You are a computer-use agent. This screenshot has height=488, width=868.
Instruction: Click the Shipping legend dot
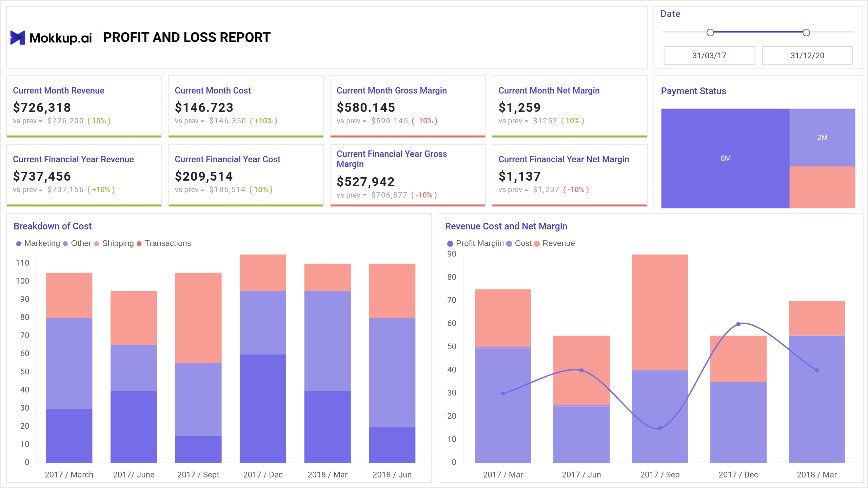click(x=97, y=244)
